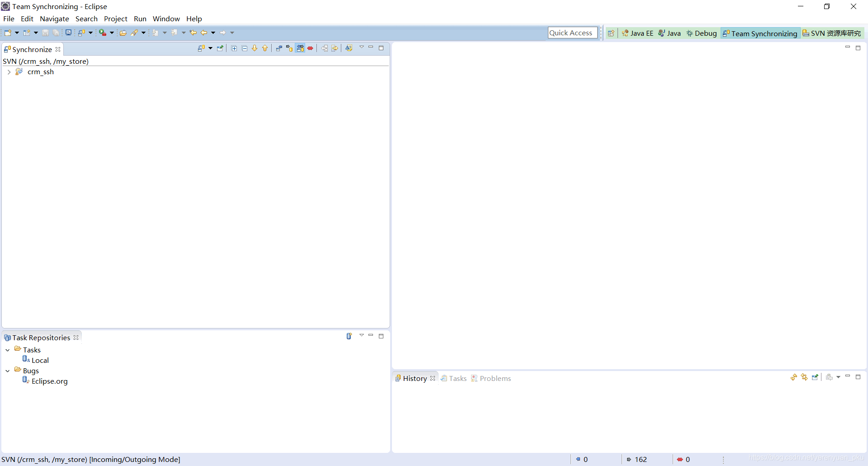This screenshot has height=466, width=868.
Task: Click Update All Incoming Changes icon
Action: pyautogui.click(x=325, y=48)
